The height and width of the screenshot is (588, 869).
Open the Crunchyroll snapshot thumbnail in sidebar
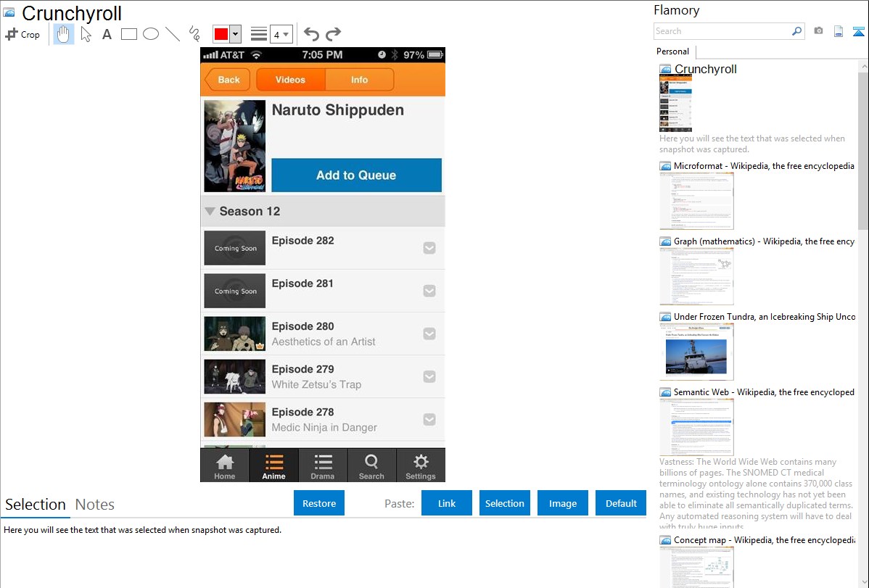pos(675,104)
